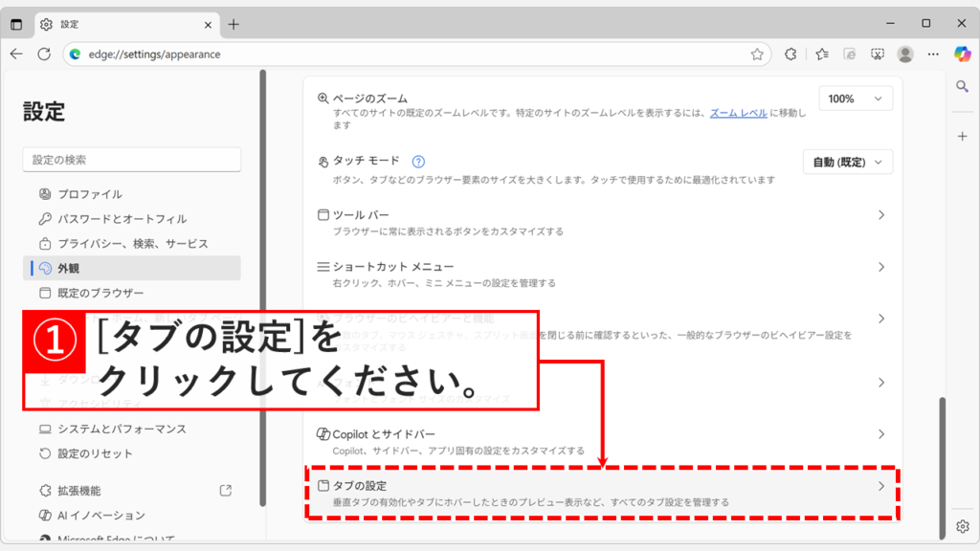Open the Copilot sidebar
The width and height of the screenshot is (980, 551).
coord(962,55)
